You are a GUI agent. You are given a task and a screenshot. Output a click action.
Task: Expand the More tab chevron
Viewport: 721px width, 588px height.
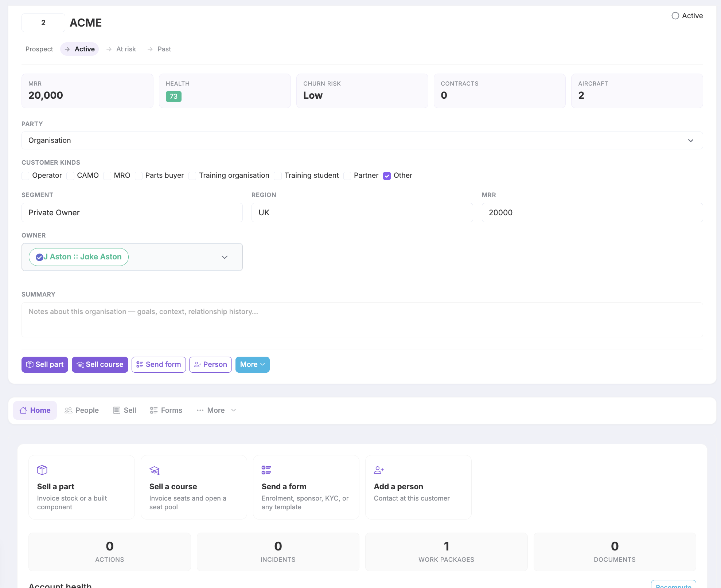point(234,410)
